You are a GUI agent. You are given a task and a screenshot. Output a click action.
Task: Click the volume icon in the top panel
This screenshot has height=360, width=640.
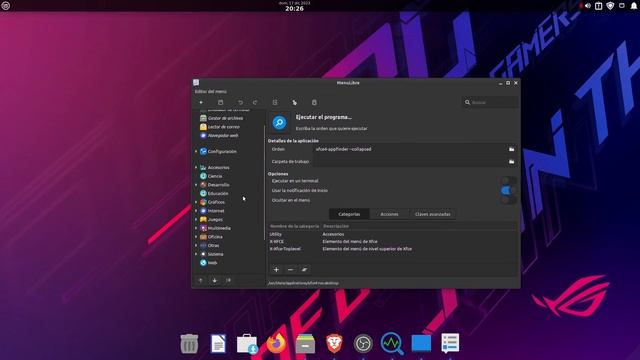click(588, 6)
